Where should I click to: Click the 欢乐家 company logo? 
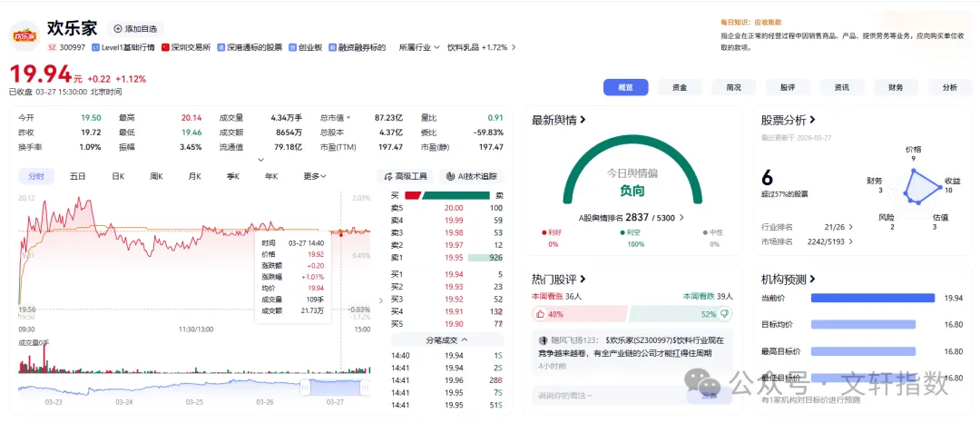[24, 36]
